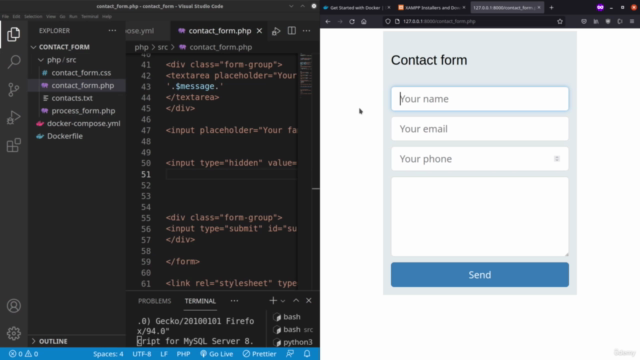The height and width of the screenshot is (360, 640).
Task: Open the Extensions view
Action: tap(13, 145)
